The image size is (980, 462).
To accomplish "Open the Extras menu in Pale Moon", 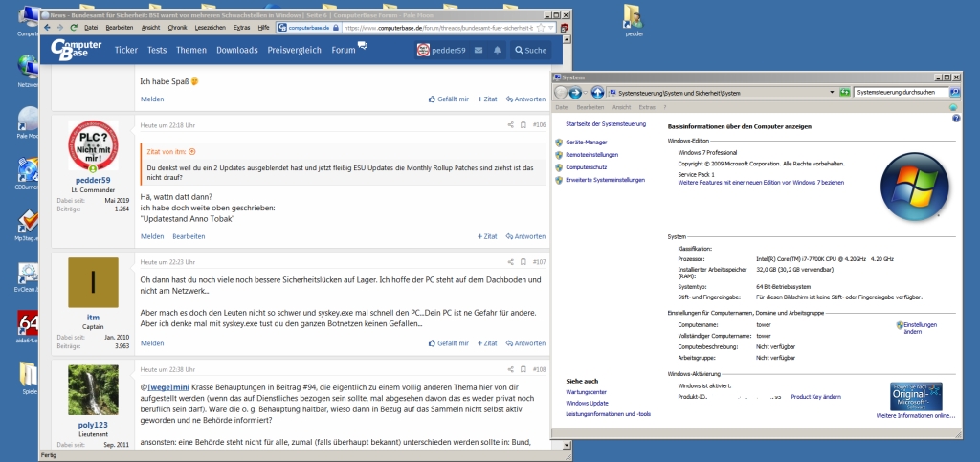I will 242,28.
